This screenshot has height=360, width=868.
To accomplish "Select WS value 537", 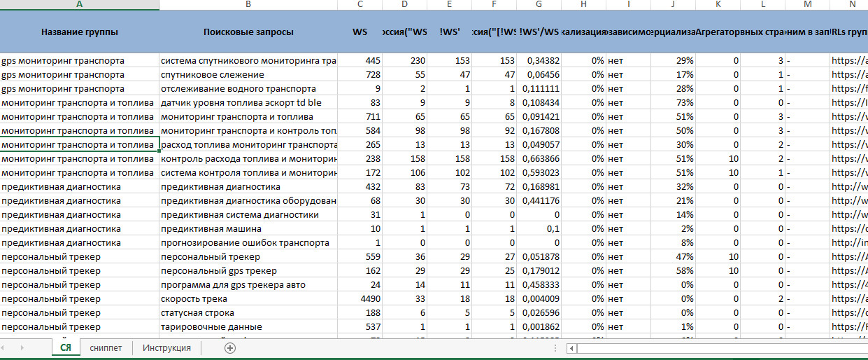I will tap(360, 327).
